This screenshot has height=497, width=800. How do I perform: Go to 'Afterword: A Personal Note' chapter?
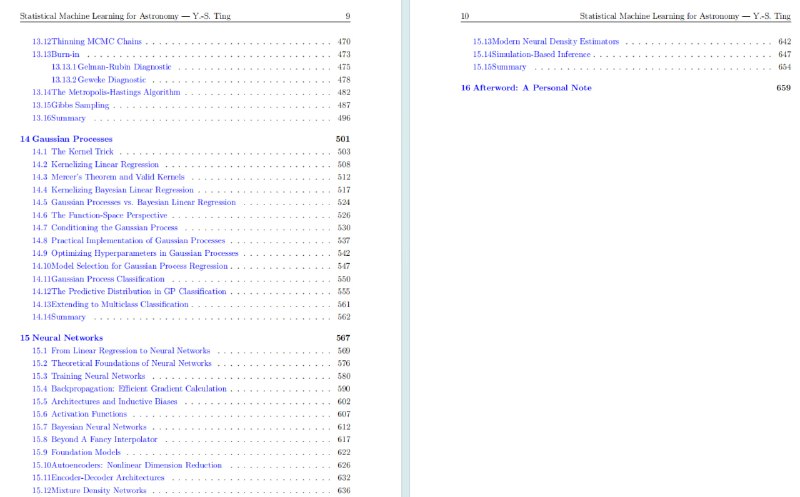526,88
